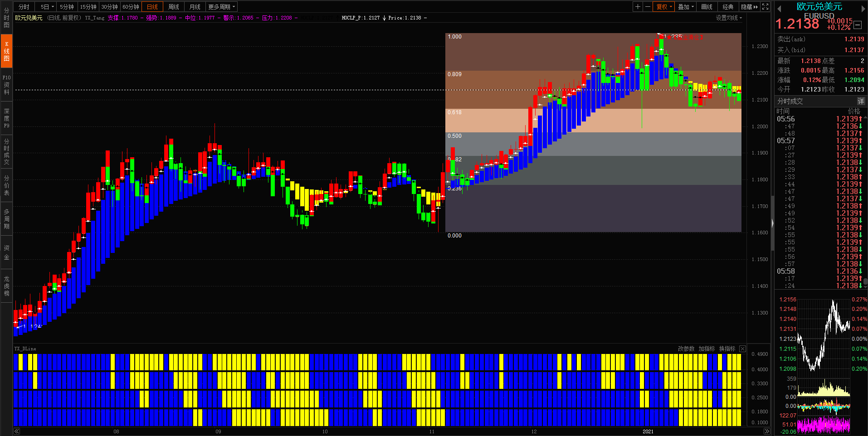Click 换指标 to change indicator
This screenshot has width=868, height=436.
point(727,349)
